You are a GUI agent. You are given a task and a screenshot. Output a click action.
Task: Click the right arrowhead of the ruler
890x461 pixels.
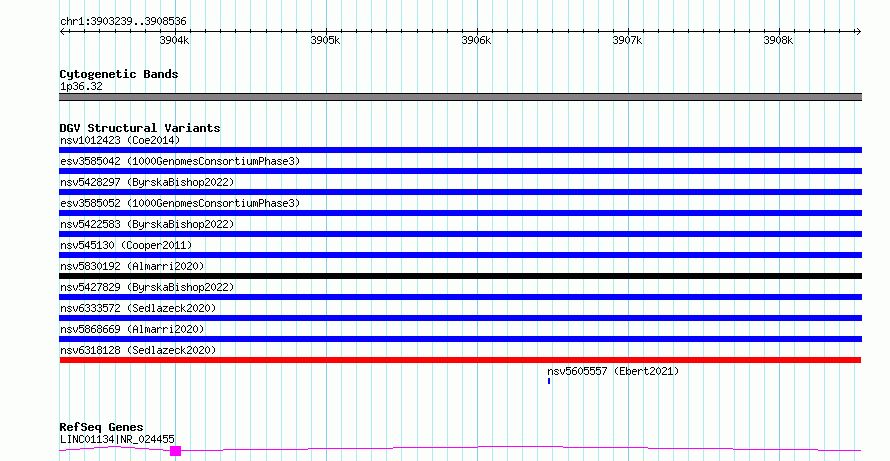click(859, 32)
